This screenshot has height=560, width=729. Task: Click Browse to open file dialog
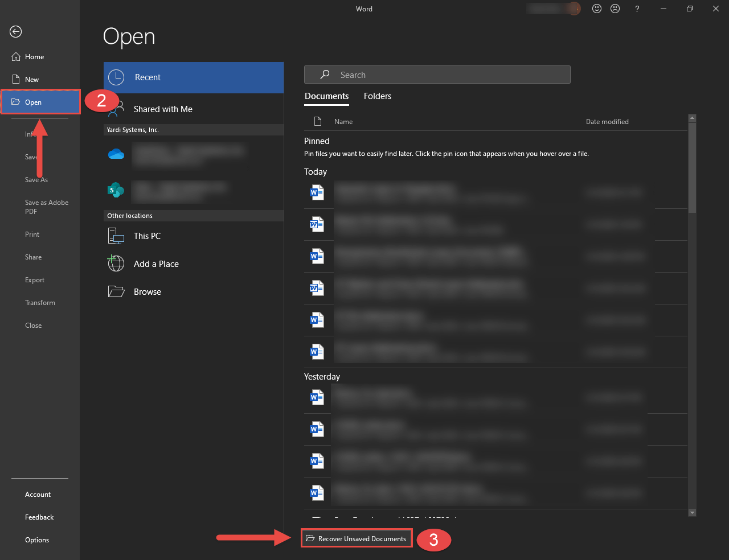point(194,292)
